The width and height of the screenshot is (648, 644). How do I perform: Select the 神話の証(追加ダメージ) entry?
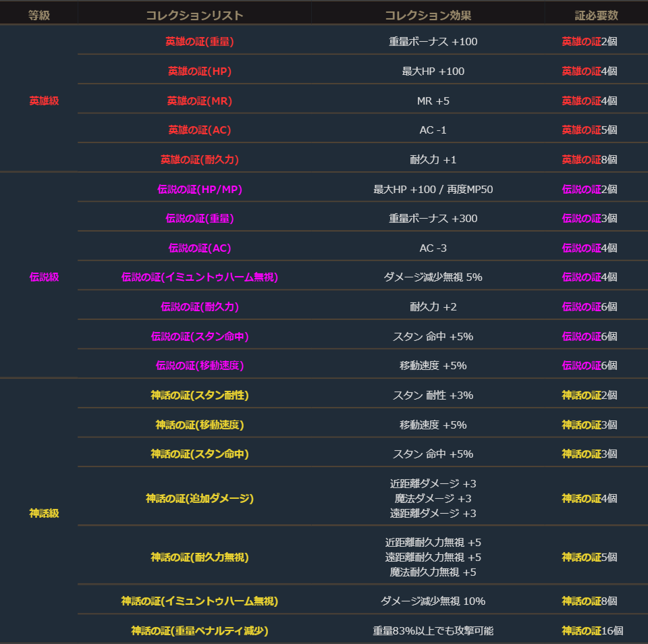[x=199, y=498]
